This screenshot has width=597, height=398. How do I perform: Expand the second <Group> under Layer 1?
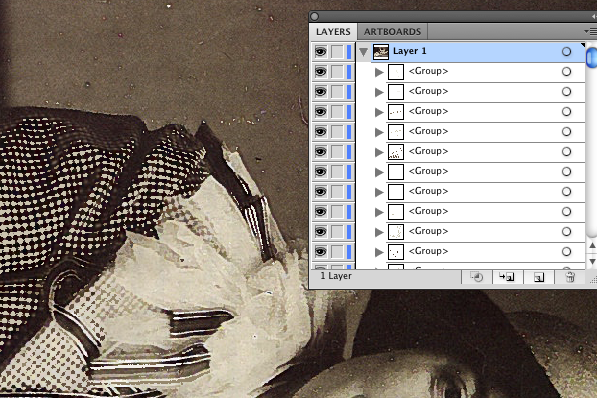pyautogui.click(x=379, y=92)
